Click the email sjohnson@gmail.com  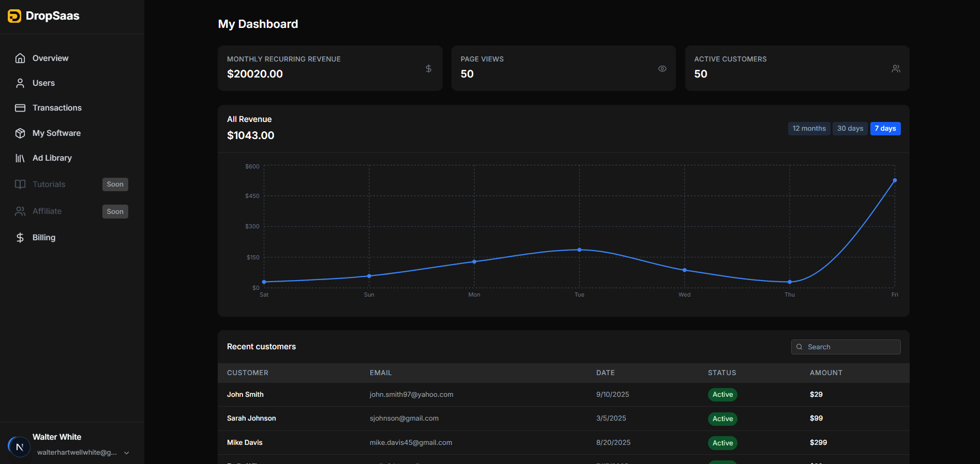point(404,419)
